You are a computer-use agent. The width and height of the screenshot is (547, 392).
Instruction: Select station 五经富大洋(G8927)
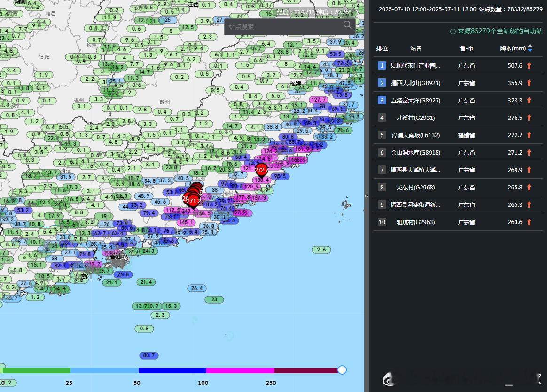415,101
